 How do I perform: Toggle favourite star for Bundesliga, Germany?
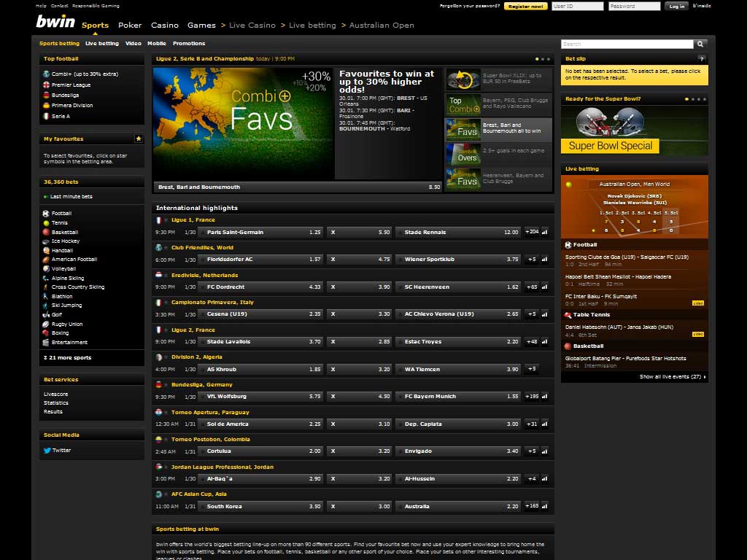(x=166, y=385)
